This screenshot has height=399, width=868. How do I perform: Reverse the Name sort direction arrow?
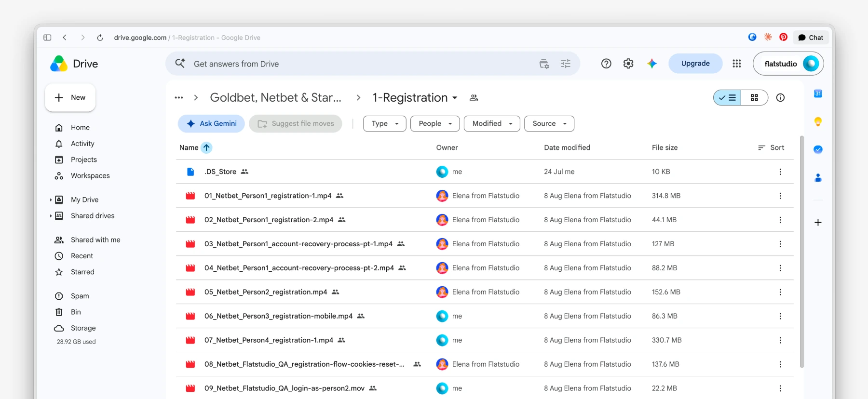coord(206,147)
